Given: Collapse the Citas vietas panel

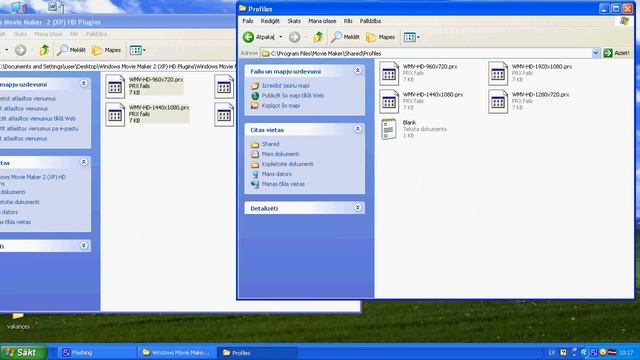Looking at the screenshot, I should coord(358,129).
